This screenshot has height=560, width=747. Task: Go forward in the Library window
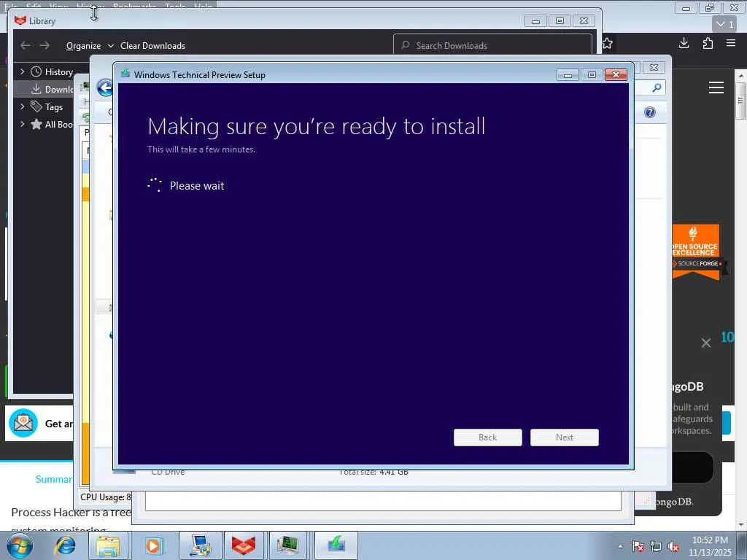click(x=44, y=45)
